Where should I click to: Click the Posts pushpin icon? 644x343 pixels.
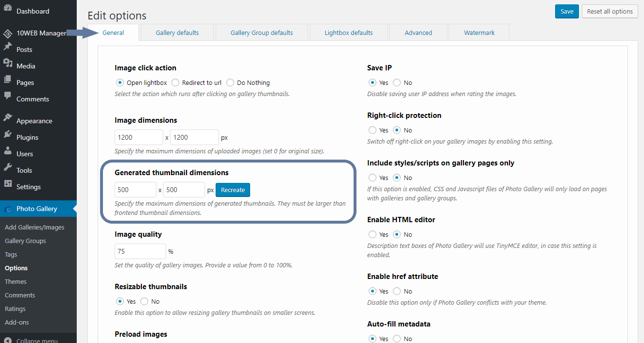click(x=8, y=48)
